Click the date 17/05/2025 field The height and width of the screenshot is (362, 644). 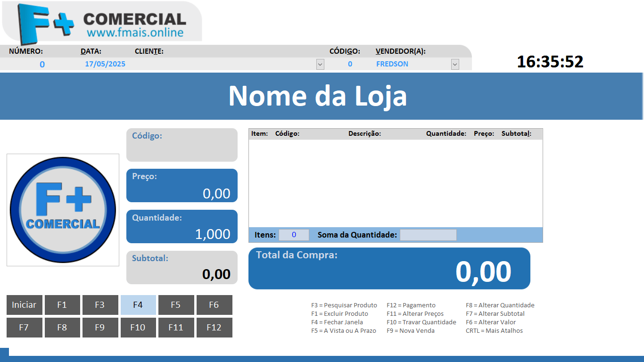pyautogui.click(x=105, y=64)
